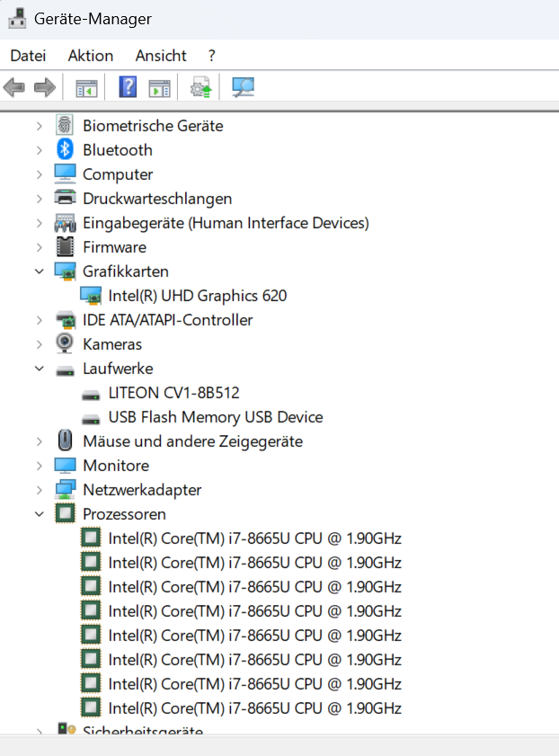
Task: Open the Ansicht menu
Action: [x=161, y=56]
